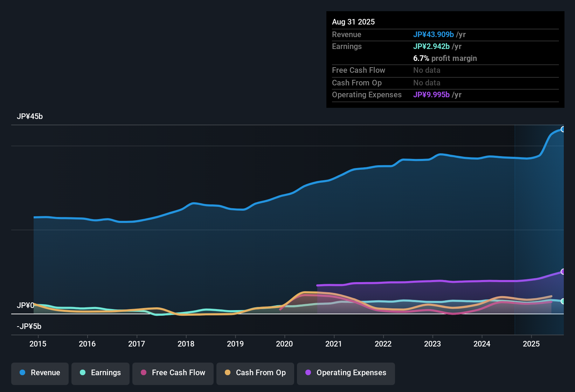Expand the Free Cash Flow row in the tooltip
This screenshot has height=392, width=575.
coord(359,70)
